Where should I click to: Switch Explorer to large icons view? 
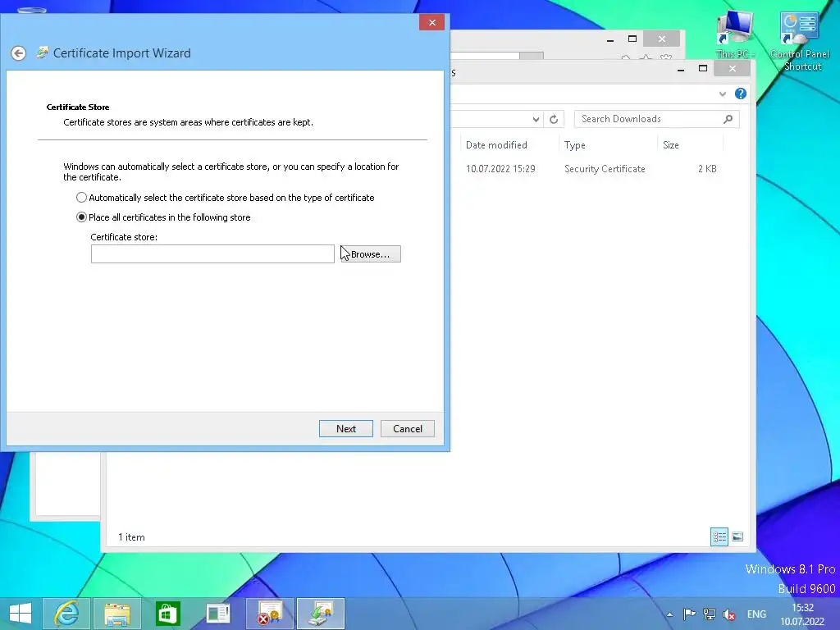pyautogui.click(x=737, y=536)
